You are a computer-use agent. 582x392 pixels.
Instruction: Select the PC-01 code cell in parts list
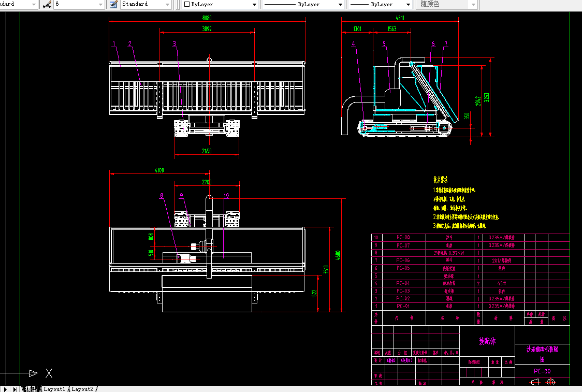pos(403,306)
